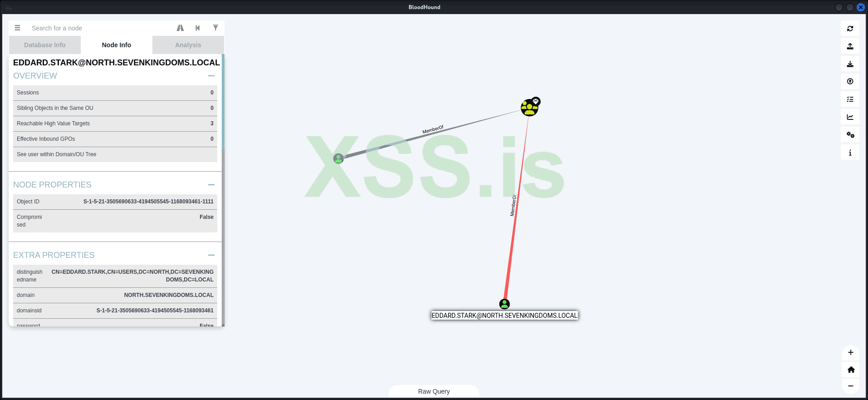Viewport: 868px width, 400px height.
Task: Click the back step icon in search bar
Action: (198, 28)
